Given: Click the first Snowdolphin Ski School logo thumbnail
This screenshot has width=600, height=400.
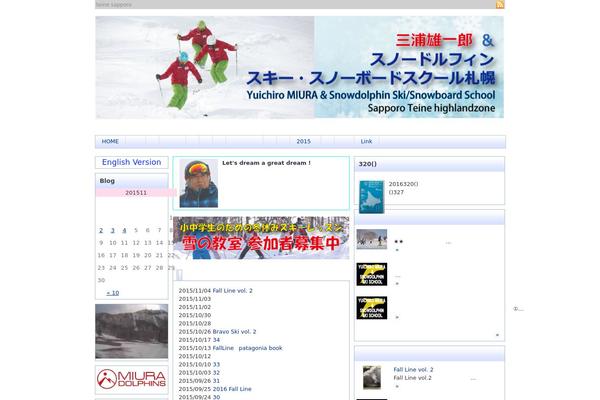Looking at the screenshot, I should click(372, 274).
